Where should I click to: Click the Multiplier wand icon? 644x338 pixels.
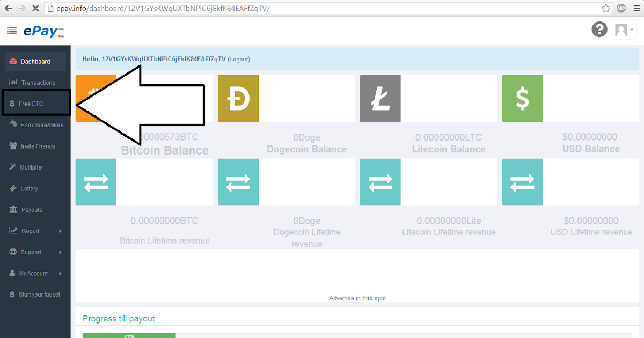pyautogui.click(x=13, y=167)
